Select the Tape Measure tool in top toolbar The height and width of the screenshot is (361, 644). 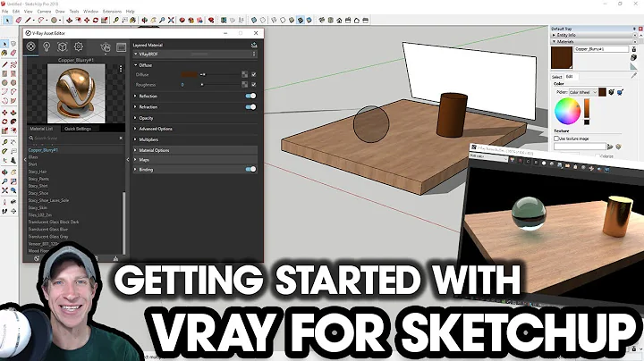[x=116, y=20]
